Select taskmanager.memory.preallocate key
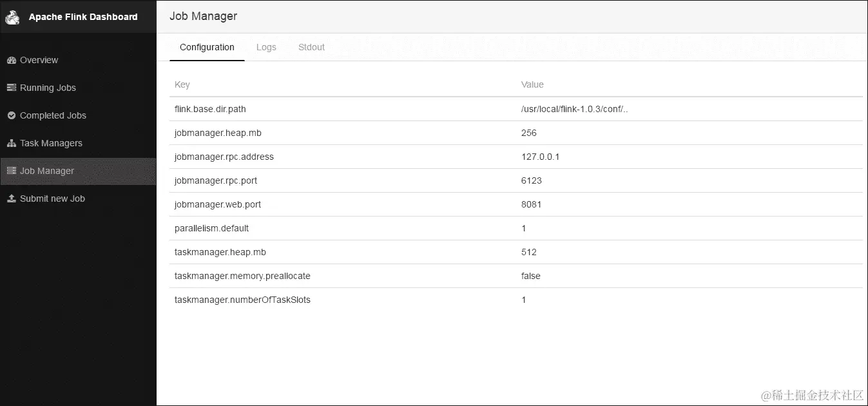Image resolution: width=868 pixels, height=406 pixels. pyautogui.click(x=242, y=276)
